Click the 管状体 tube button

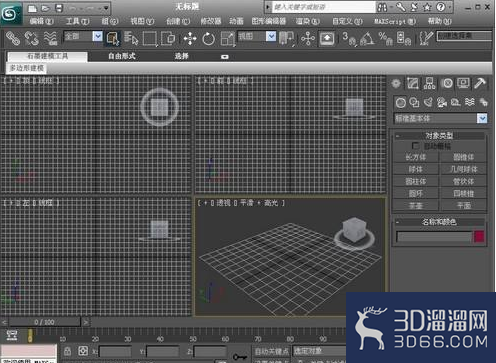(463, 181)
